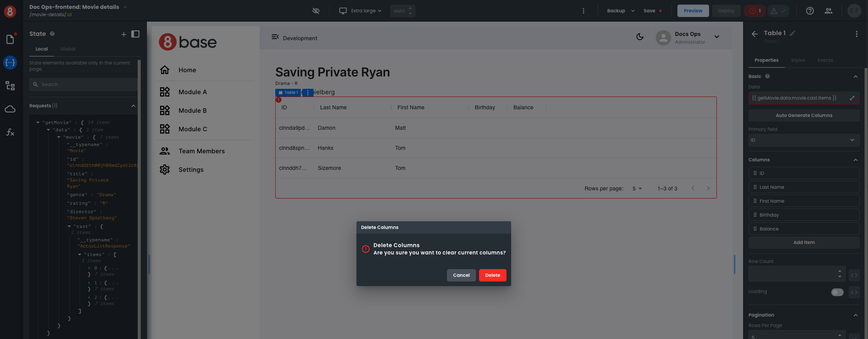Toggle the state panel layout icon

coord(135,34)
